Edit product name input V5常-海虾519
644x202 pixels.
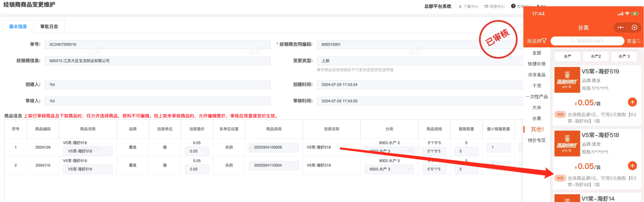88,169
